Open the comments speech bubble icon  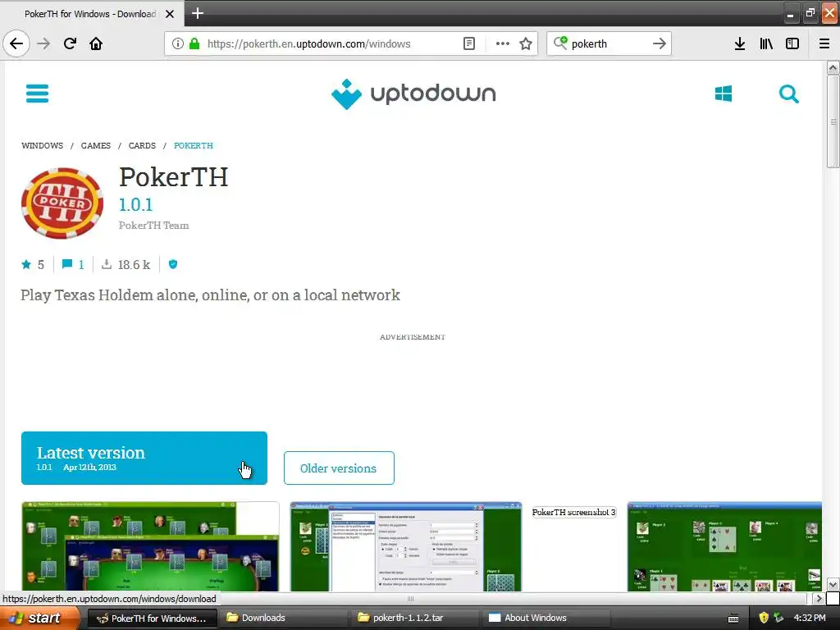pyautogui.click(x=67, y=264)
